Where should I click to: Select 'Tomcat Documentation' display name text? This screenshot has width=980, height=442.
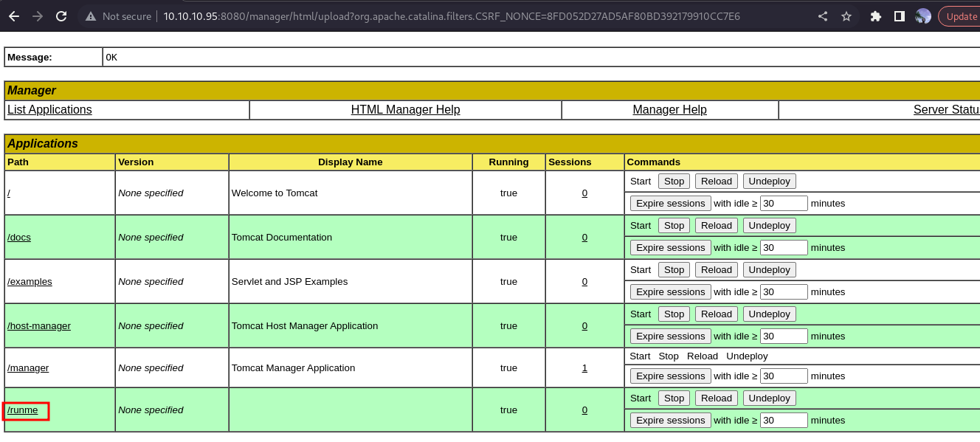(282, 238)
